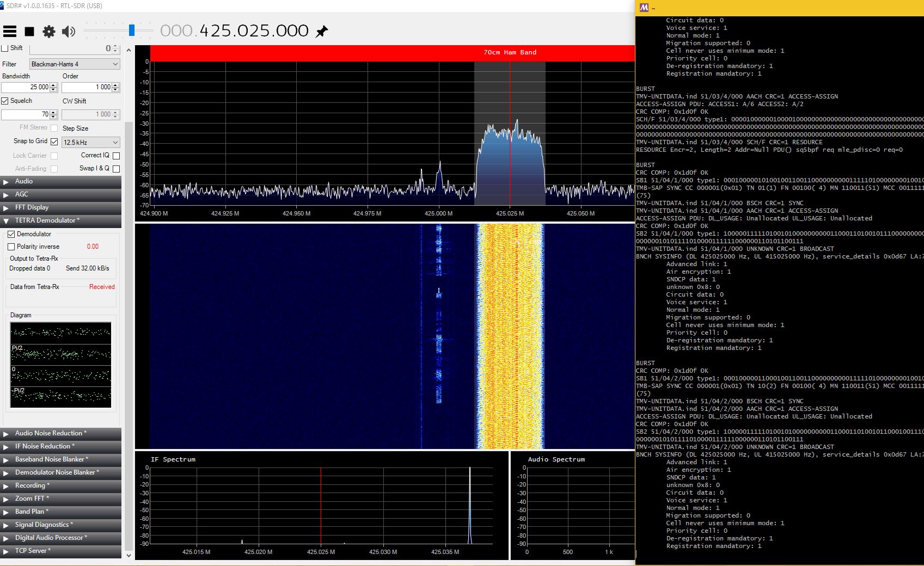This screenshot has height=566, width=924.
Task: Expand the IF Noise Reduction panel
Action: coord(61,446)
